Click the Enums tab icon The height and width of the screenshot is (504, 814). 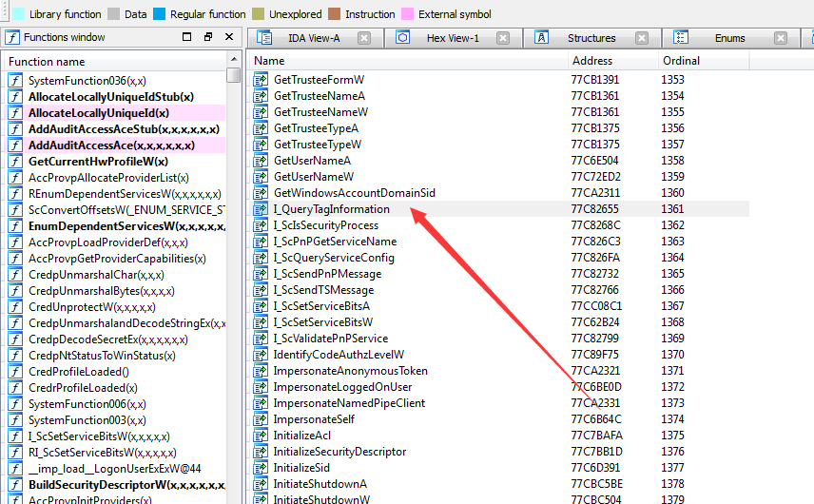pyautogui.click(x=681, y=37)
